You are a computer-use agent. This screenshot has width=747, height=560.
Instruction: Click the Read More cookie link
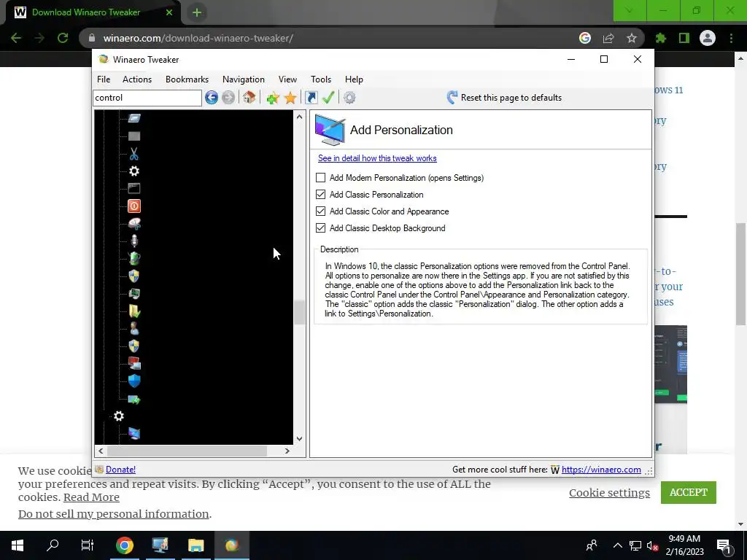(91, 497)
